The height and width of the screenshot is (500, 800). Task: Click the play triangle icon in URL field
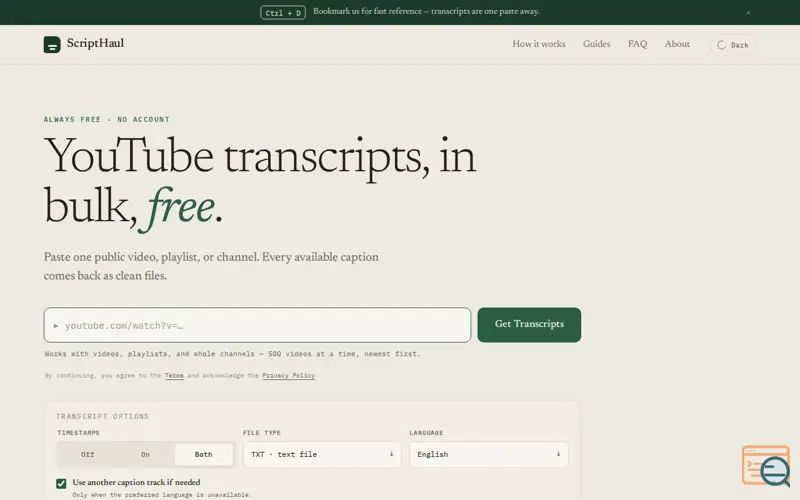pyautogui.click(x=56, y=326)
